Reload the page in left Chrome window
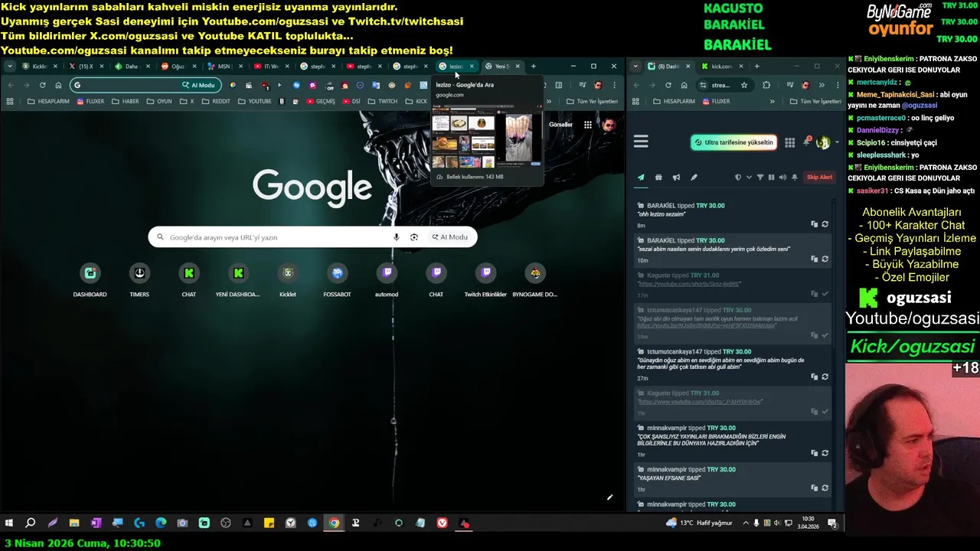 coord(42,85)
